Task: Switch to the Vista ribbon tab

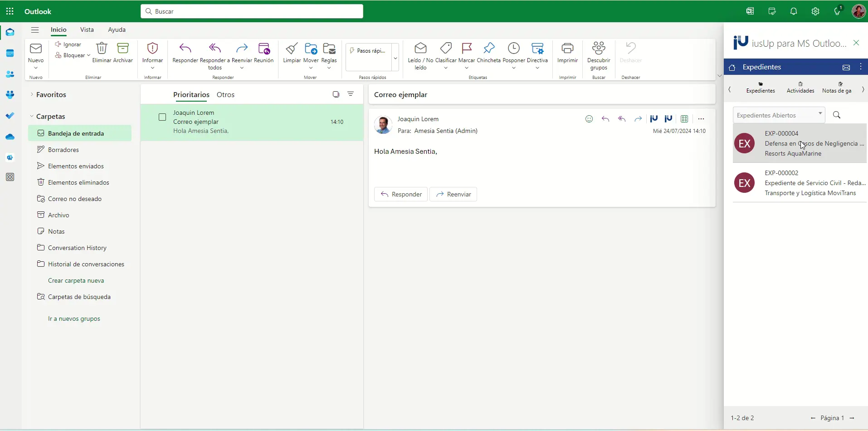Action: point(87,30)
